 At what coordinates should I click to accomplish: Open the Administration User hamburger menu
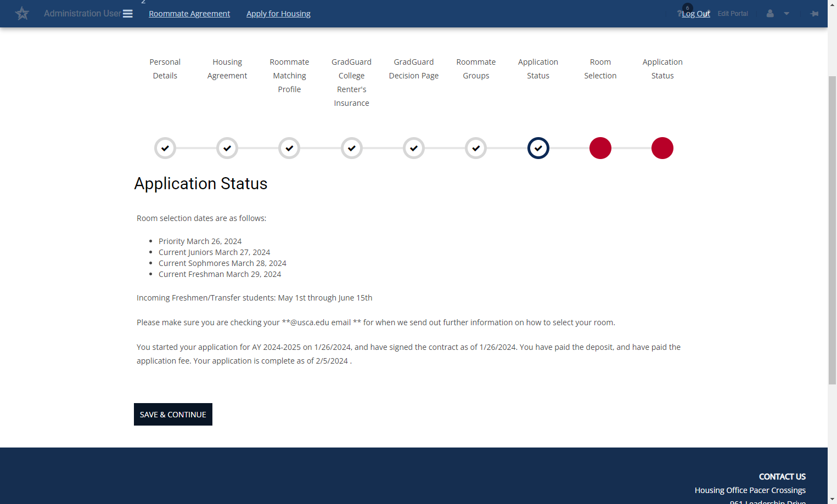(x=128, y=14)
